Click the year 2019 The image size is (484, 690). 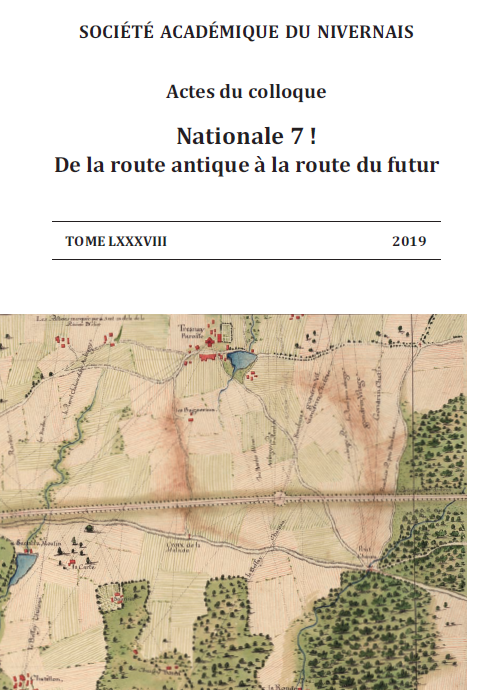pyautogui.click(x=409, y=241)
